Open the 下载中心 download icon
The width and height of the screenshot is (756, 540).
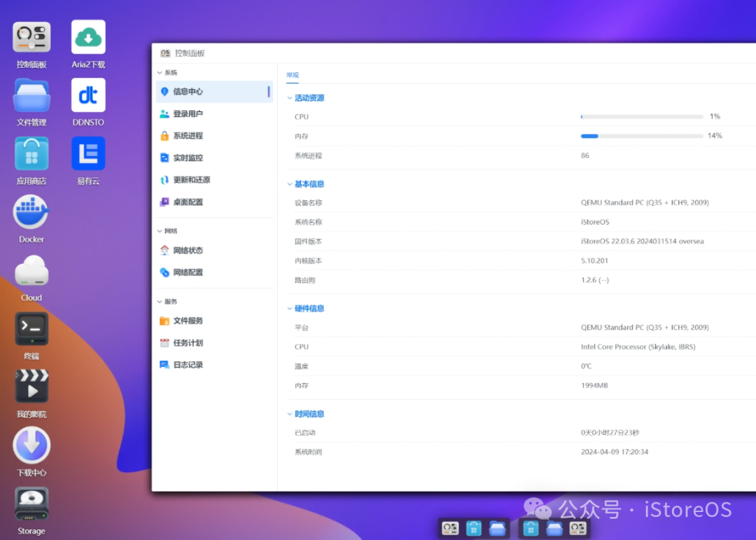31,445
